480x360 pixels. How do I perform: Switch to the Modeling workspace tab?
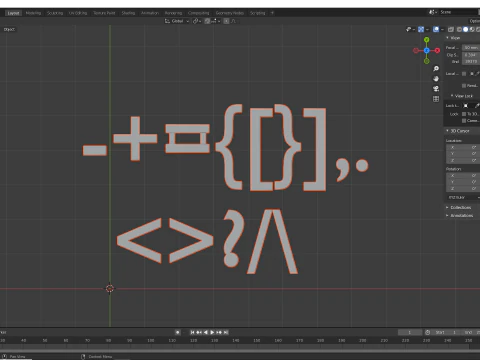click(x=33, y=13)
